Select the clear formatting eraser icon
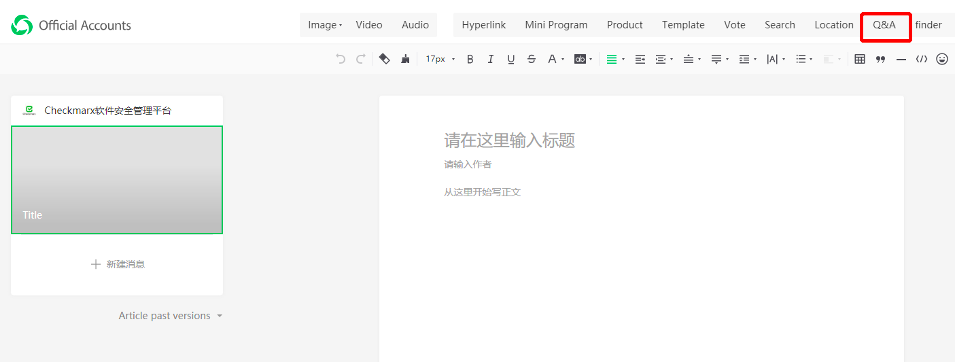 [x=384, y=59]
